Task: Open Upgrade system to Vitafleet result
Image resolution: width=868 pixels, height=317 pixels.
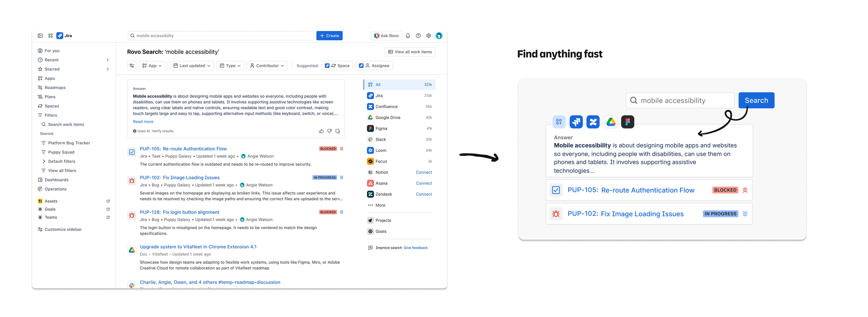Action: 198,247
